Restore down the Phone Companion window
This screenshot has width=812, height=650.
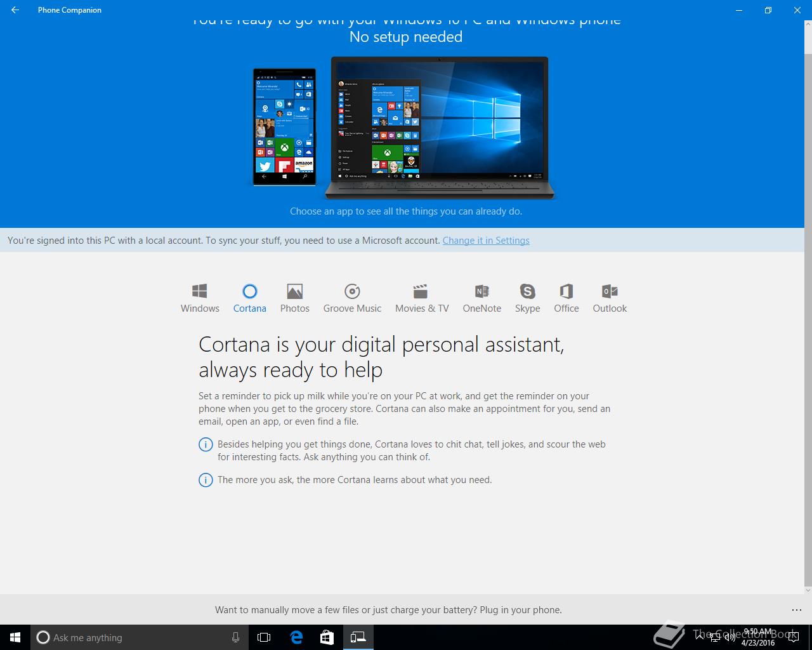coord(768,10)
